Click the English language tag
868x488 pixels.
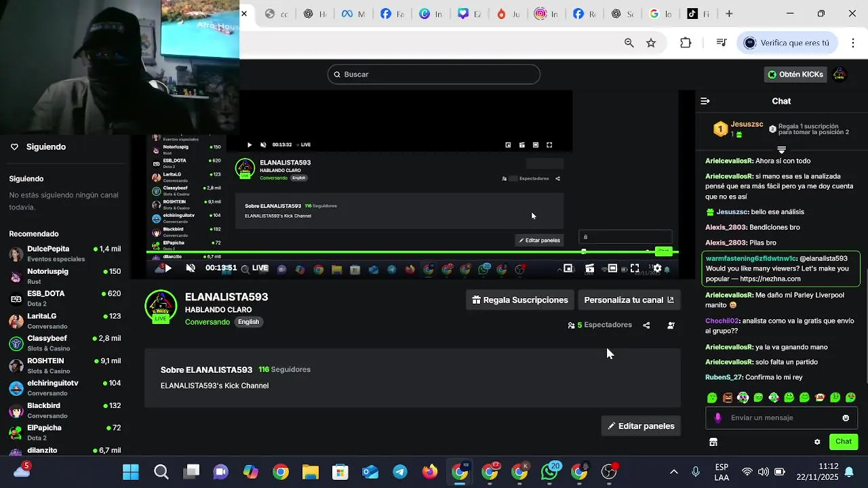(248, 322)
